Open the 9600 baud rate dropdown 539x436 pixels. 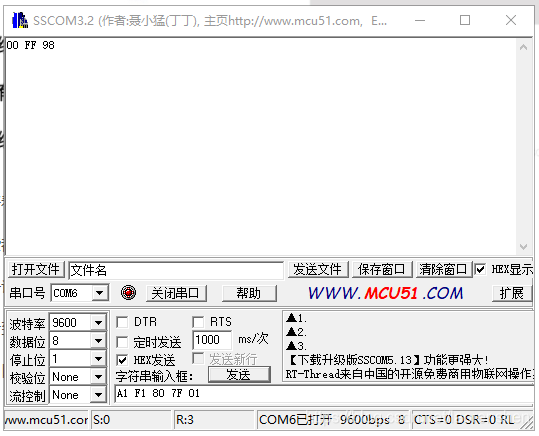(x=98, y=323)
